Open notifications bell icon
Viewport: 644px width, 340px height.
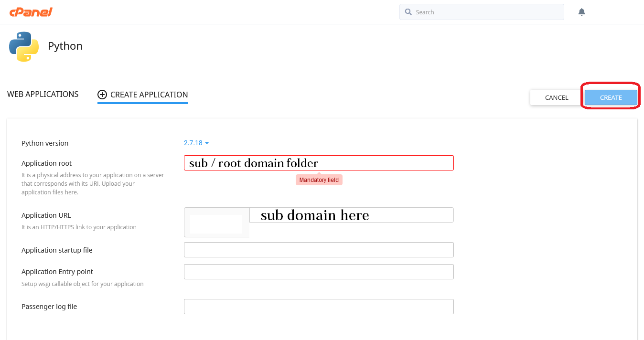[x=581, y=12]
